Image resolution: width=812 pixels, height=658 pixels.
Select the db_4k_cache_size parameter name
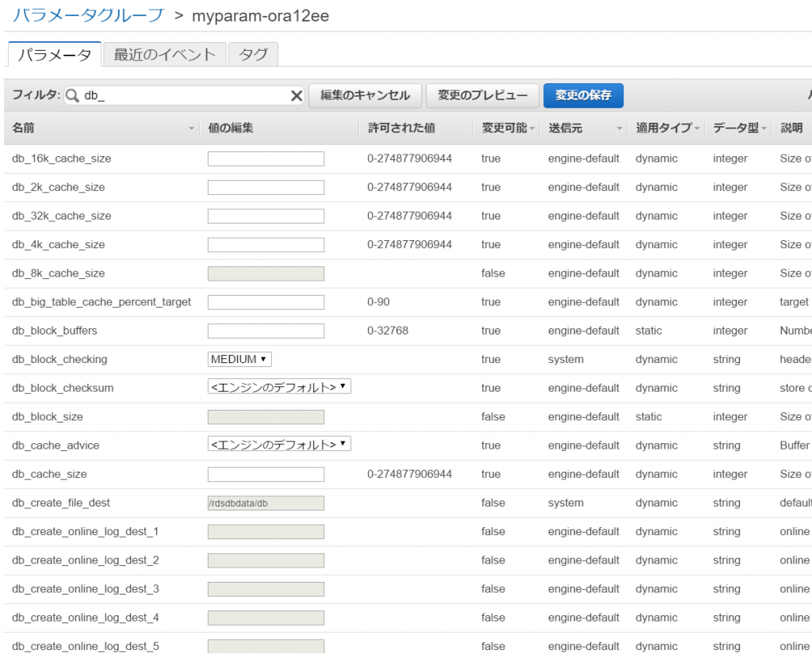[59, 244]
